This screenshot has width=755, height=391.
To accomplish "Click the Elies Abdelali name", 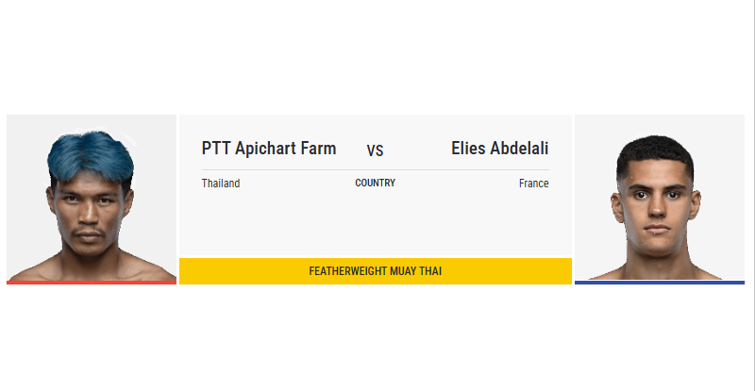I will pyautogui.click(x=500, y=148).
